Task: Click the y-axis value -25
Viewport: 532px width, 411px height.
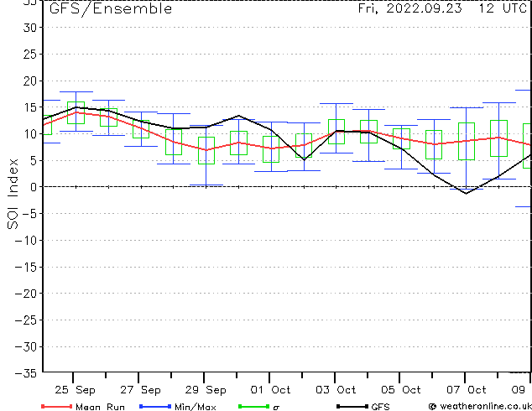Action: coord(26,320)
